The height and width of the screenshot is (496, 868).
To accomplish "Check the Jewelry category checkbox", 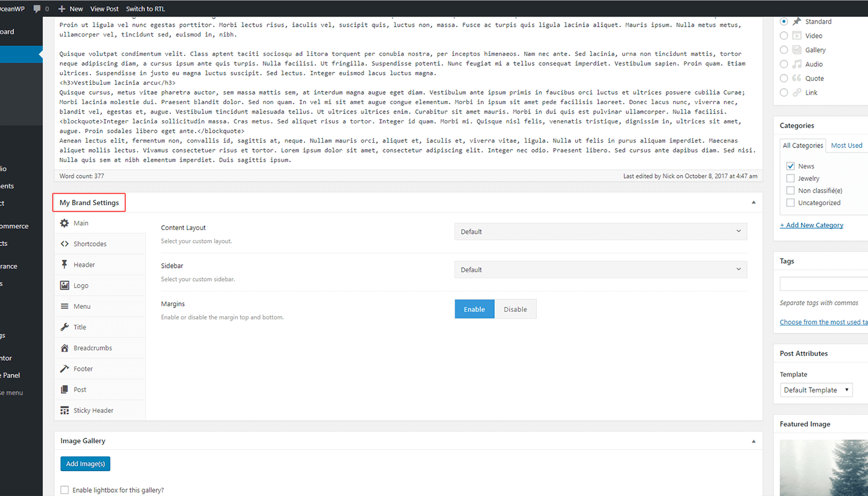I will pyautogui.click(x=790, y=179).
